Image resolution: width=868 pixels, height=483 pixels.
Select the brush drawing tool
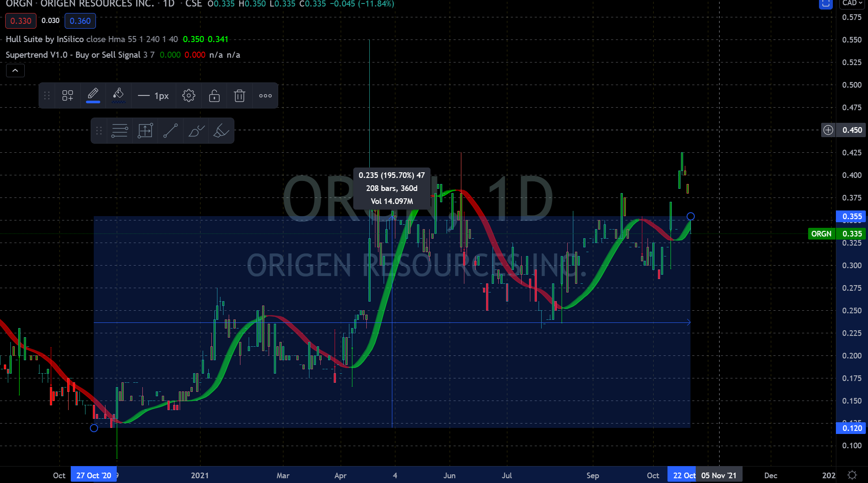pyautogui.click(x=196, y=131)
